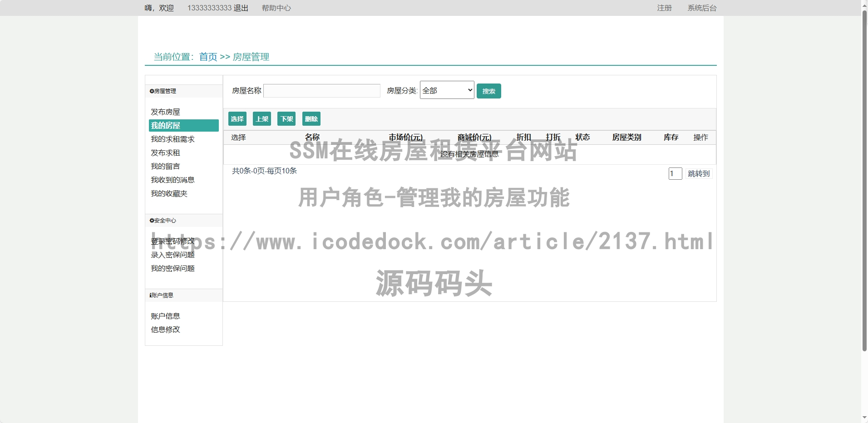Image resolution: width=868 pixels, height=423 pixels.
Task: Open the 系统后台 link
Action: 702,8
